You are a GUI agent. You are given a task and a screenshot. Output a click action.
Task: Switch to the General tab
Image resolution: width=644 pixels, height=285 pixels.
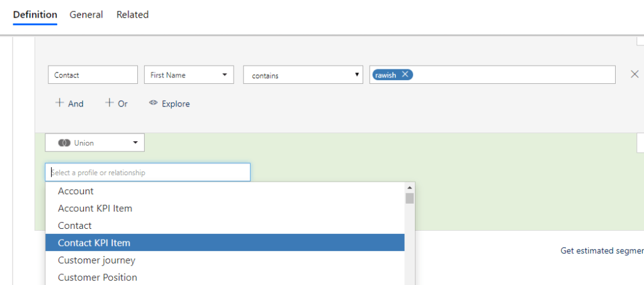tap(86, 15)
